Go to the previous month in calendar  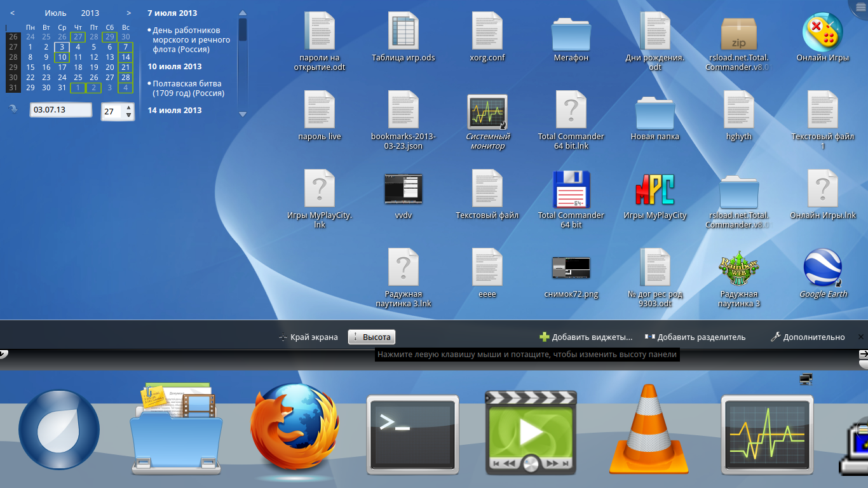click(13, 13)
